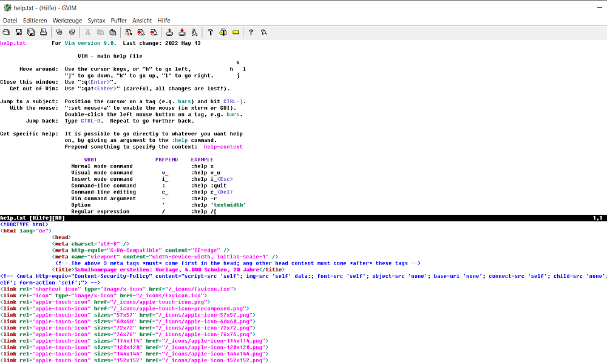Click the Help question mark icon
The height and width of the screenshot is (364, 607).
(251, 33)
